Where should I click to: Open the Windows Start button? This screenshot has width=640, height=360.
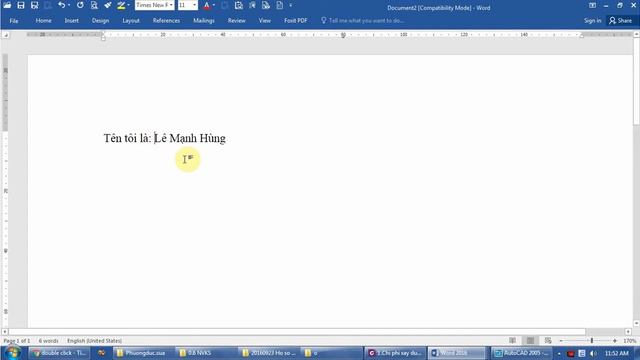tap(13, 353)
